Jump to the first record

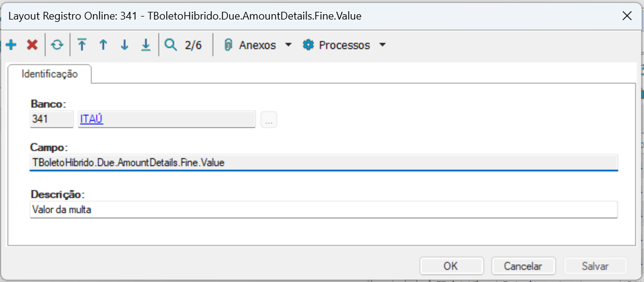coord(82,45)
